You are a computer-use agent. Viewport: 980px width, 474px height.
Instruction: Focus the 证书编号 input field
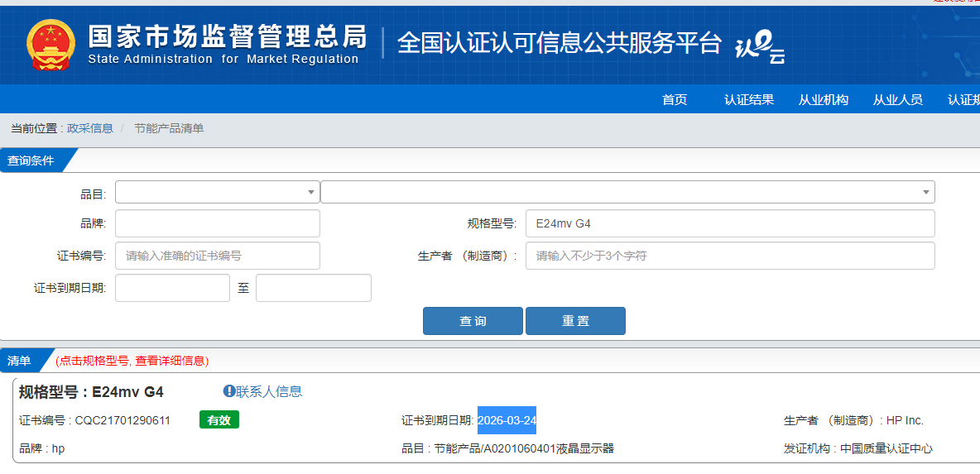pyautogui.click(x=218, y=256)
